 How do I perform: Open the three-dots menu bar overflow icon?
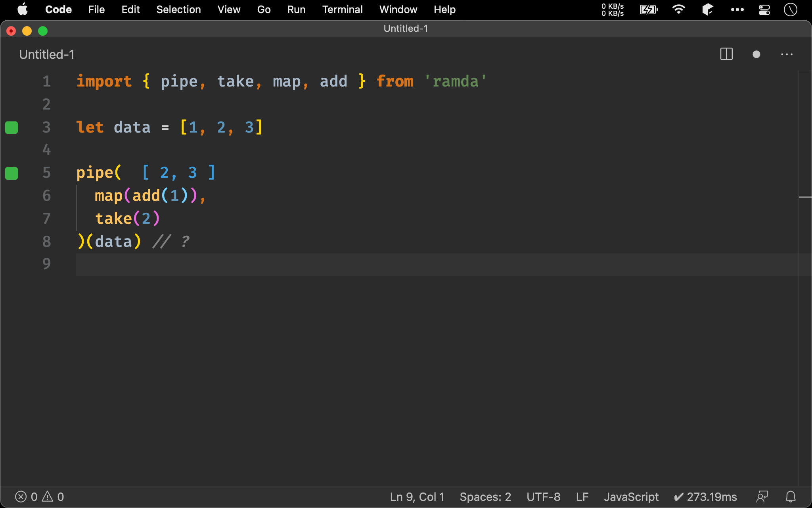737,10
